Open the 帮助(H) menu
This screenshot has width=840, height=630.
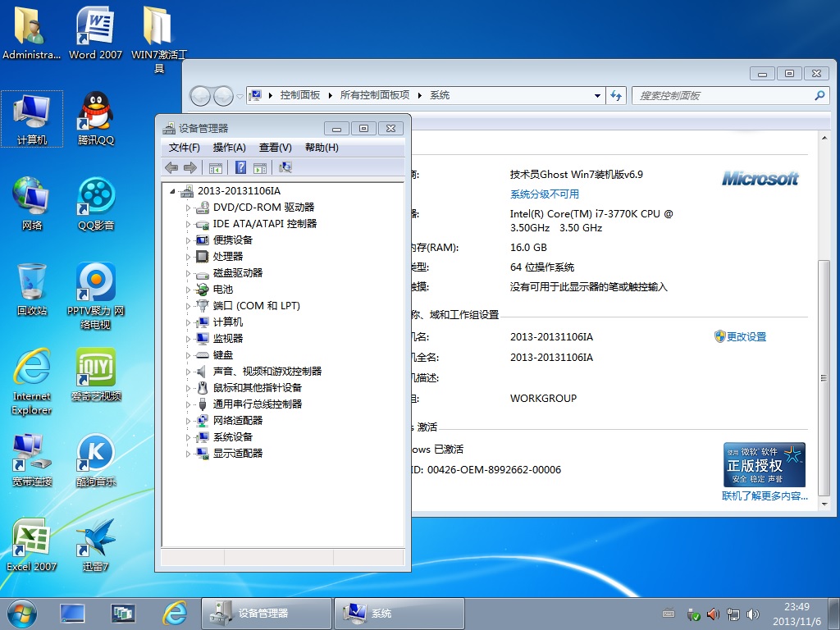click(x=322, y=148)
